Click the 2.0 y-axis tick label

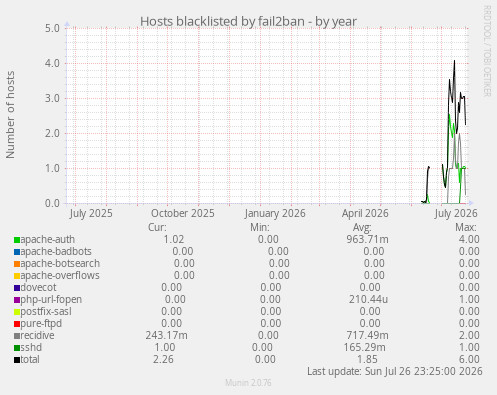point(52,133)
